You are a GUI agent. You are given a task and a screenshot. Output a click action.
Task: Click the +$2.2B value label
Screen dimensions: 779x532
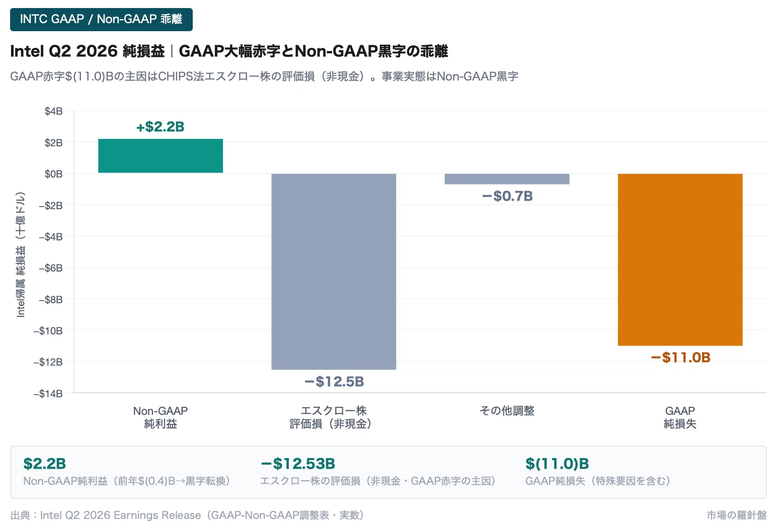(161, 127)
